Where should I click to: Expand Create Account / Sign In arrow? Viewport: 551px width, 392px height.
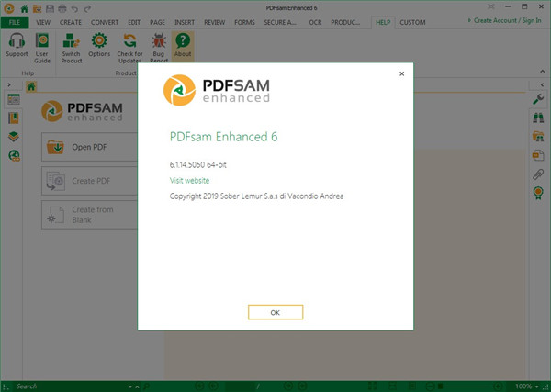[x=469, y=20]
